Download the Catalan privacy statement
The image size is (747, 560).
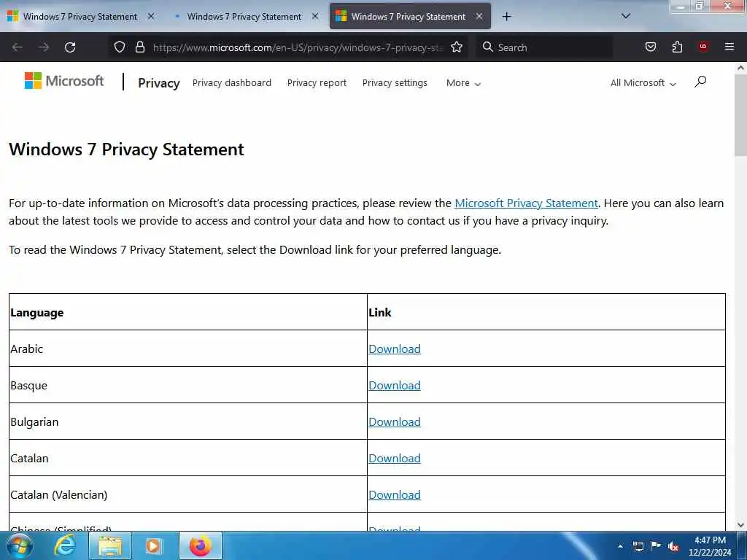[395, 458]
